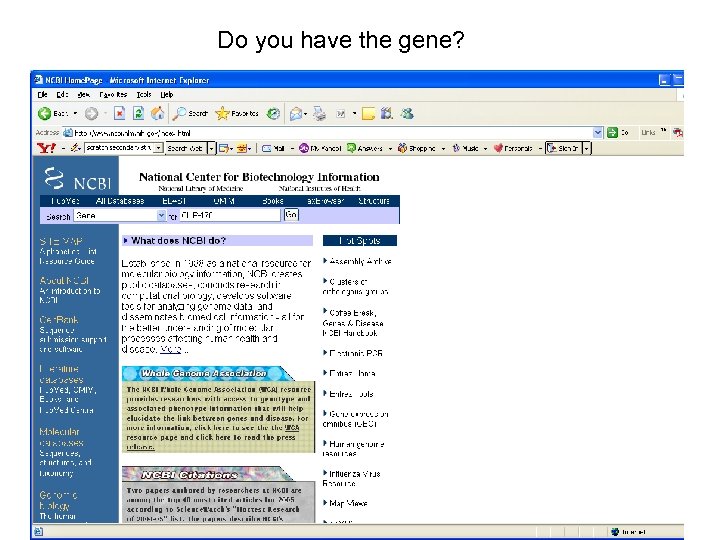Screen dimensions: 720x540
Task: Open Assembly Archive hot spot link
Action: tap(360, 261)
